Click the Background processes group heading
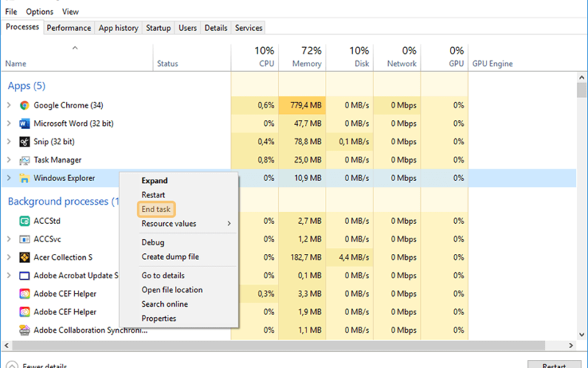This screenshot has width=588, height=368. coord(63,201)
